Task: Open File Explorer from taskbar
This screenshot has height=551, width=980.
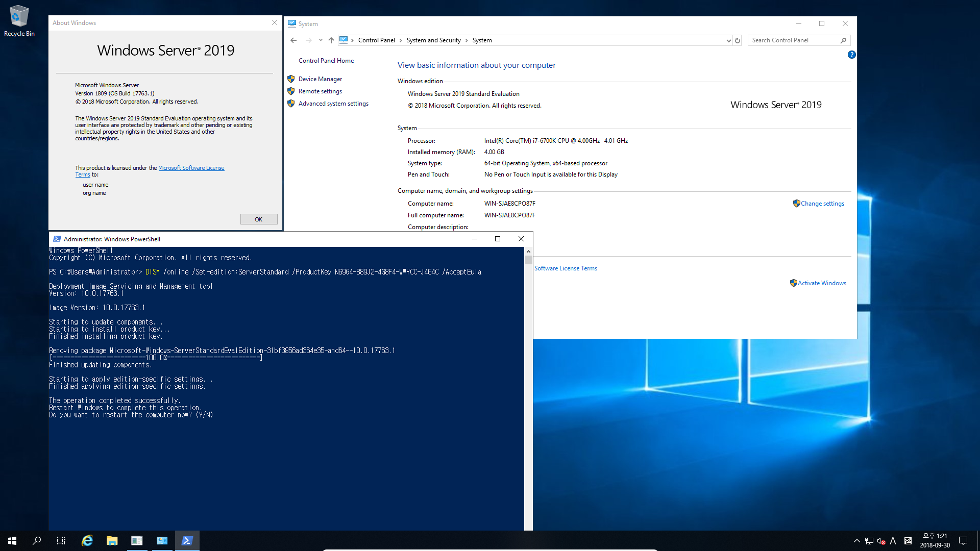Action: pyautogui.click(x=112, y=541)
